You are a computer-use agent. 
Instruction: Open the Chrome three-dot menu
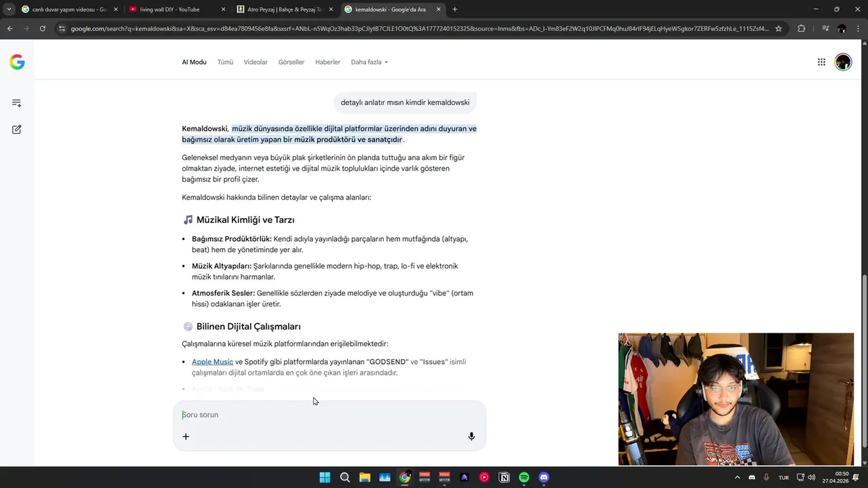pyautogui.click(x=858, y=28)
